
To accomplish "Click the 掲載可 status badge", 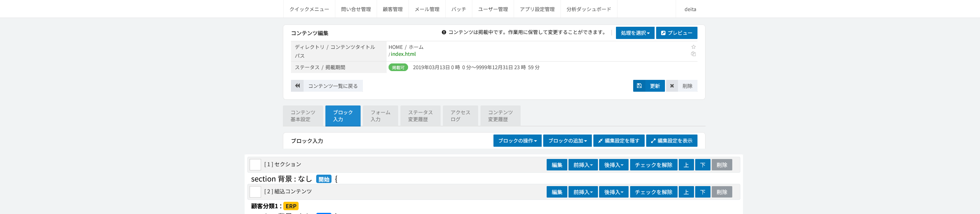I will pyautogui.click(x=398, y=68).
